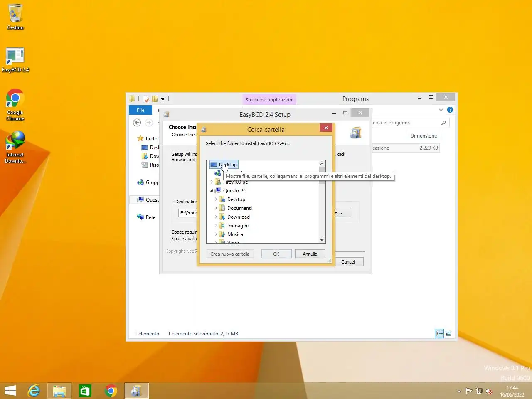Expand the Download tree node
Screen dimensions: 532x399
(x=216, y=217)
